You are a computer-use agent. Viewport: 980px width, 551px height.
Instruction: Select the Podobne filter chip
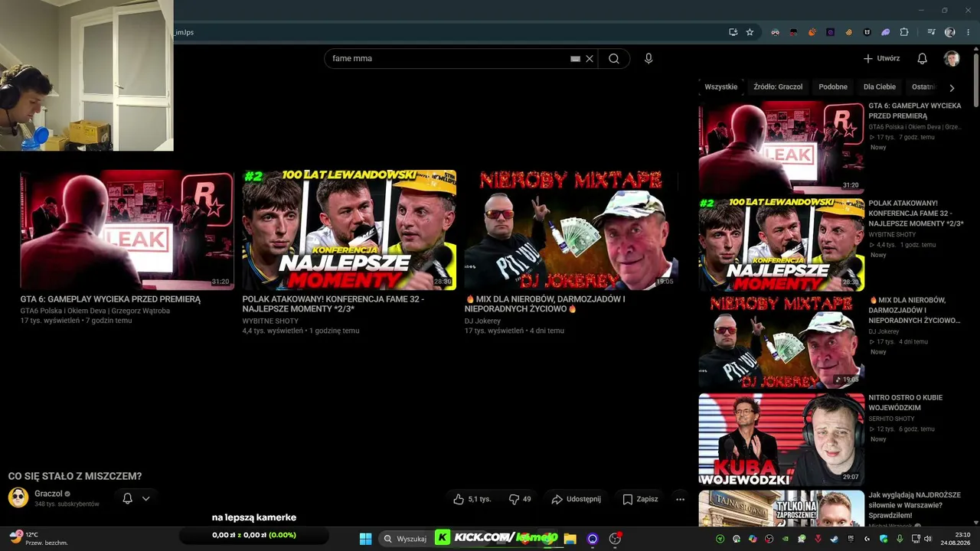click(833, 87)
